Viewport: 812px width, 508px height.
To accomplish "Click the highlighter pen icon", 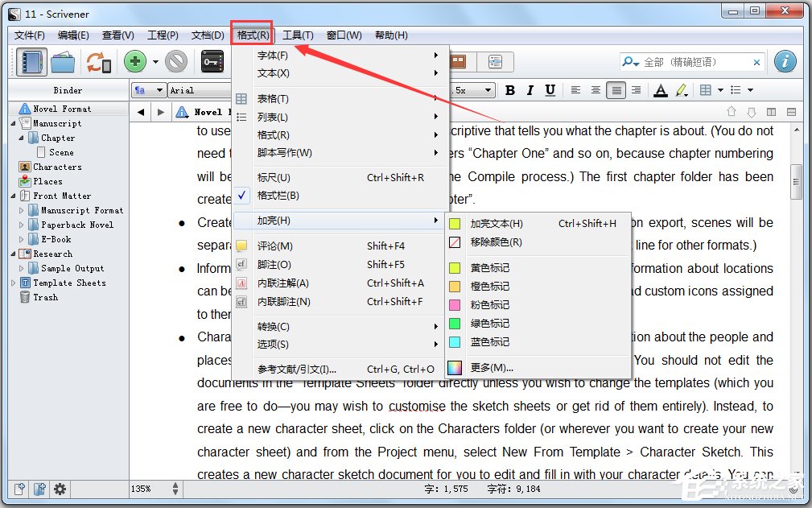I will 682,91.
